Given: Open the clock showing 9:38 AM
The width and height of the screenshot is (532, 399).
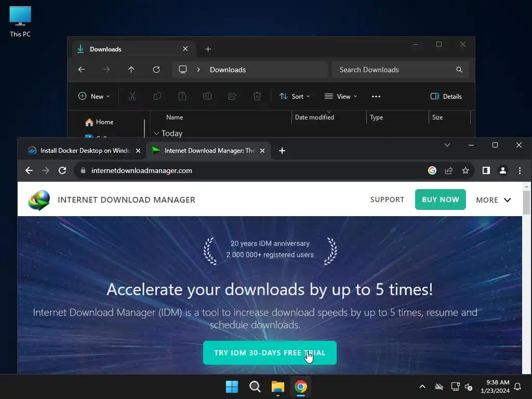Looking at the screenshot, I should point(495,387).
